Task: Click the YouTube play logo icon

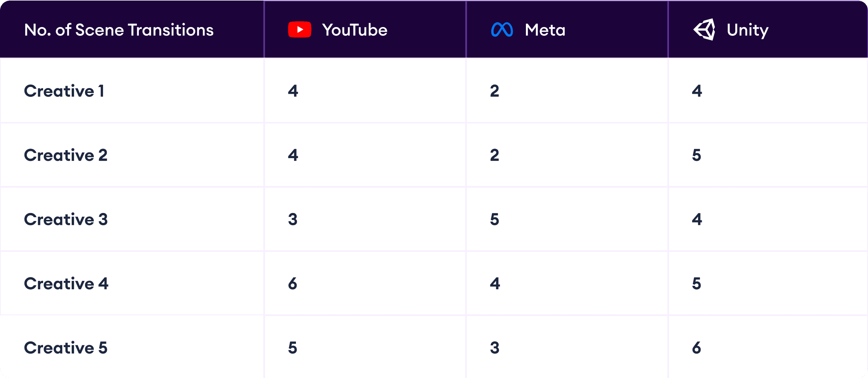Action: pyautogui.click(x=299, y=30)
